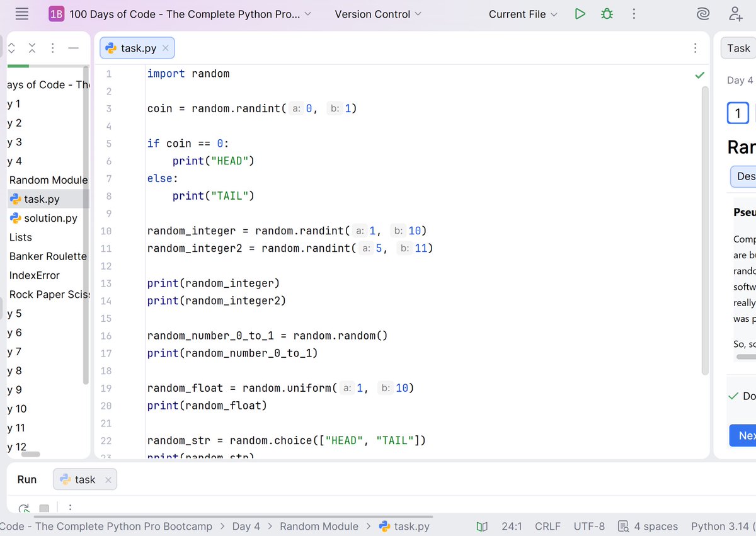Collapse all items in the course tree
The image size is (756, 536).
click(x=32, y=48)
